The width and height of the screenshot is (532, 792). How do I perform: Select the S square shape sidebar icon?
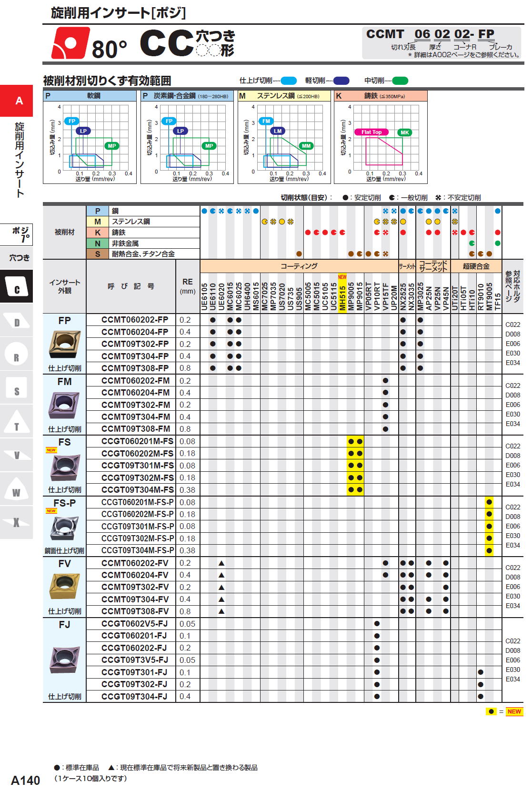point(16,388)
